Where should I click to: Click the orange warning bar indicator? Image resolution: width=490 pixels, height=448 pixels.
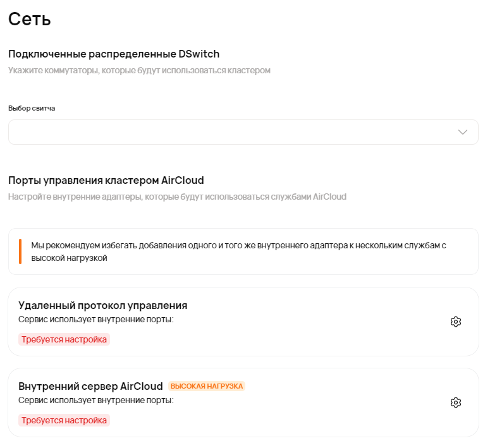(x=20, y=251)
